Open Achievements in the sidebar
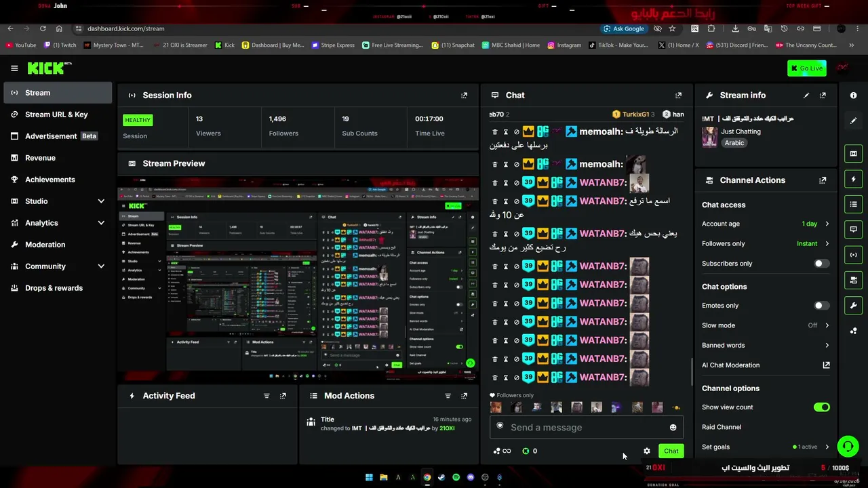868x488 pixels. [57, 180]
